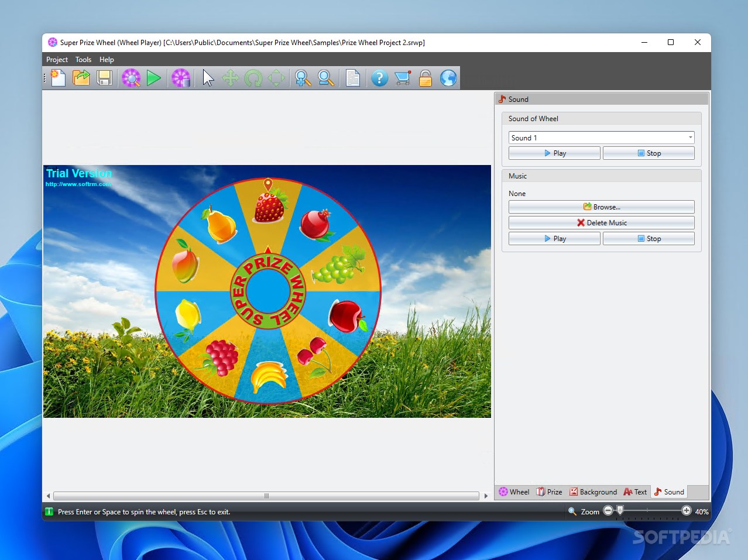Screen dimensions: 748x560
Task: Click the horizontal scrollbar thumb
Action: point(266,496)
